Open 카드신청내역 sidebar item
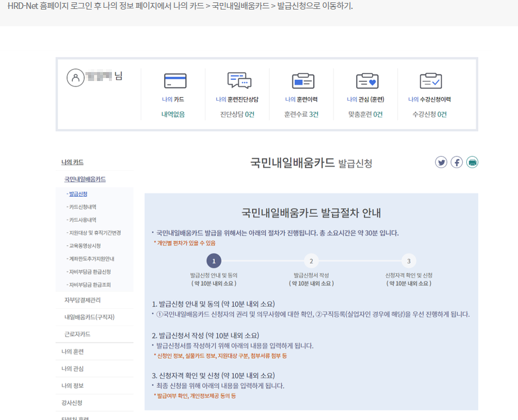The width and height of the screenshot is (518, 420). (82, 207)
